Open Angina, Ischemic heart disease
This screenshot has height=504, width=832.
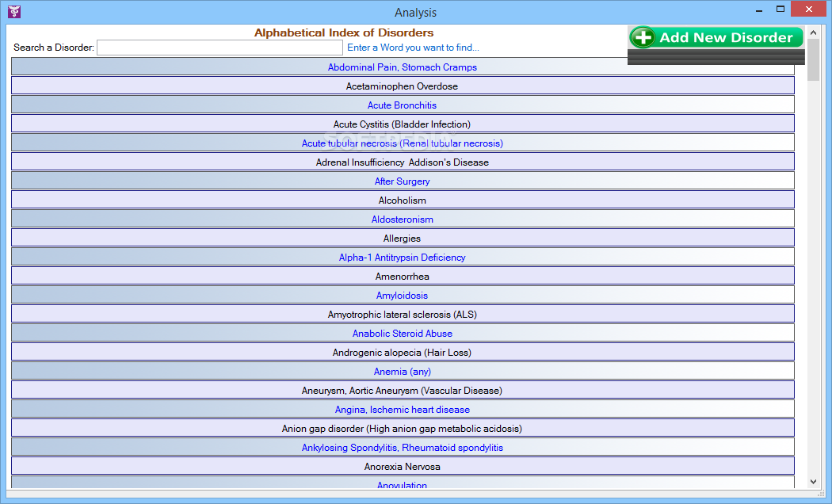click(x=403, y=410)
